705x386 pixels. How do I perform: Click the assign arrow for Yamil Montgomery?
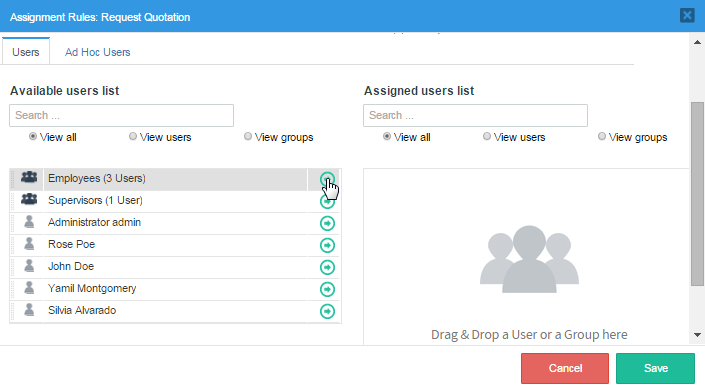327,289
